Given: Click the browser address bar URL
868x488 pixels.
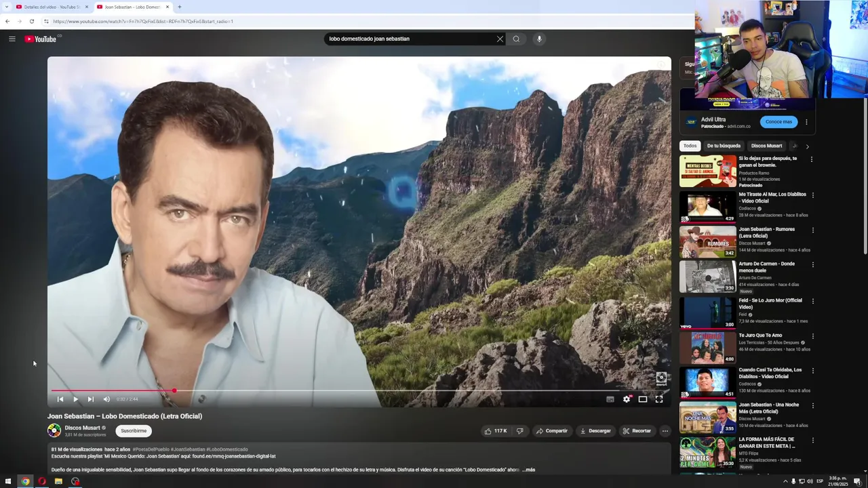Looking at the screenshot, I should point(143,21).
